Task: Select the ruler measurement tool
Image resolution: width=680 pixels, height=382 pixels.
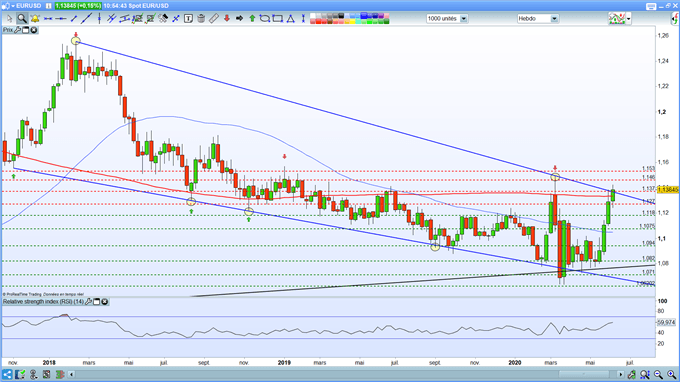Action: click(x=213, y=19)
